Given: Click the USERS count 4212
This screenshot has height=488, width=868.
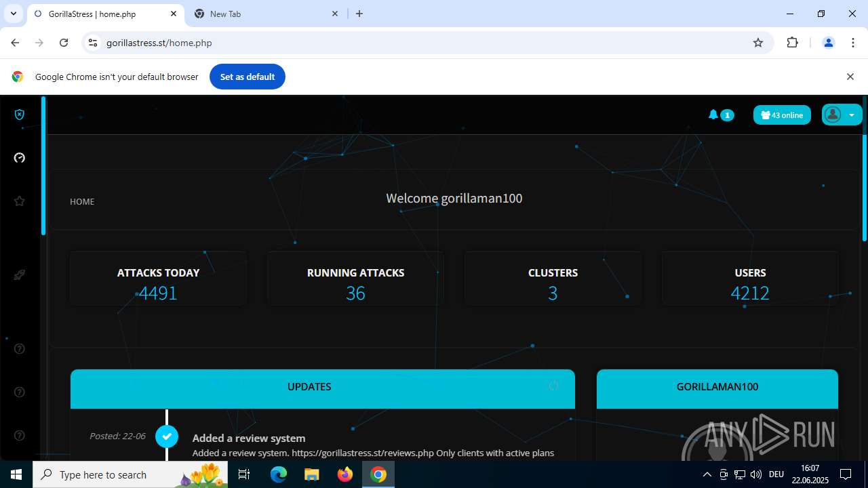Looking at the screenshot, I should 750,293.
